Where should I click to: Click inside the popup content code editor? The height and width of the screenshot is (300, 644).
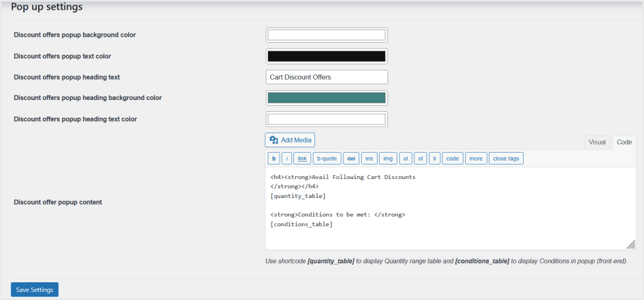451,209
